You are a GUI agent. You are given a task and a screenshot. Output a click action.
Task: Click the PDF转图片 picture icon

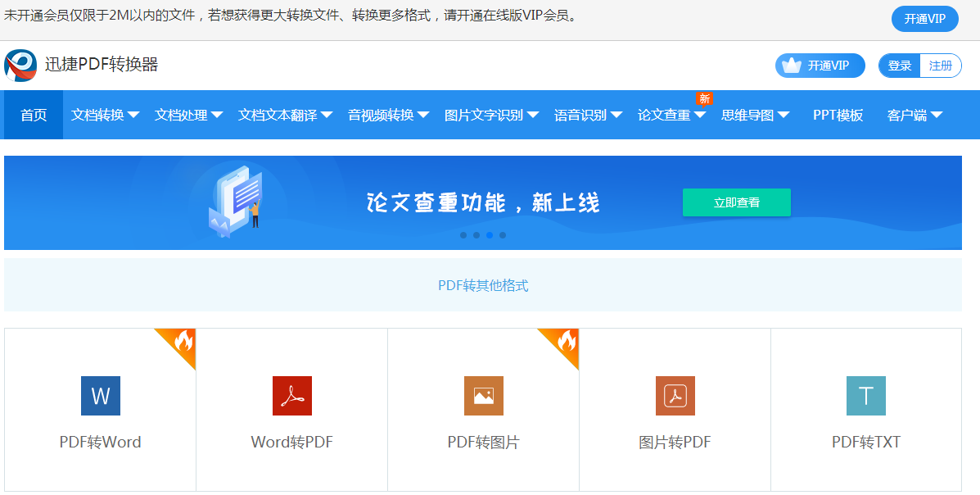483,396
